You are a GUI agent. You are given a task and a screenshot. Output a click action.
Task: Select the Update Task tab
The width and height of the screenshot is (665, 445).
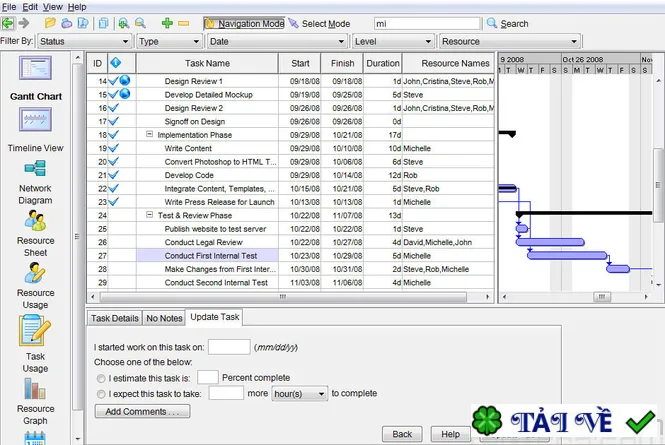click(215, 317)
